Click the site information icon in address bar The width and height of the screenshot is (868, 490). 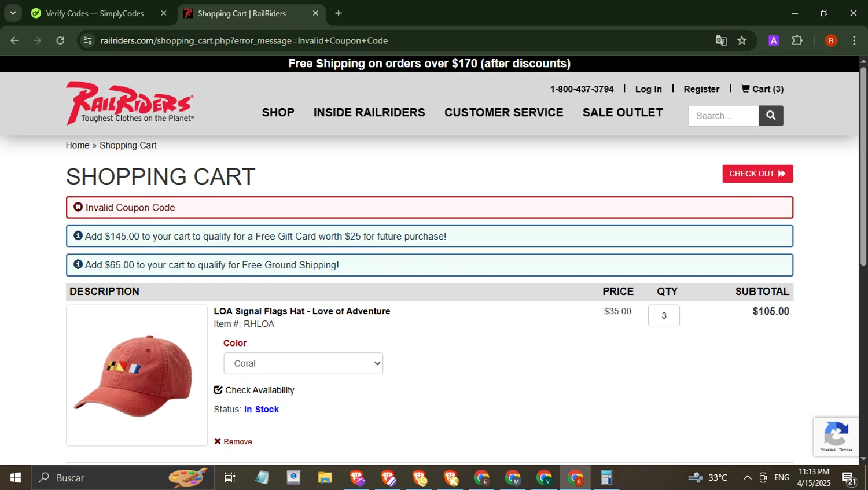[88, 40]
